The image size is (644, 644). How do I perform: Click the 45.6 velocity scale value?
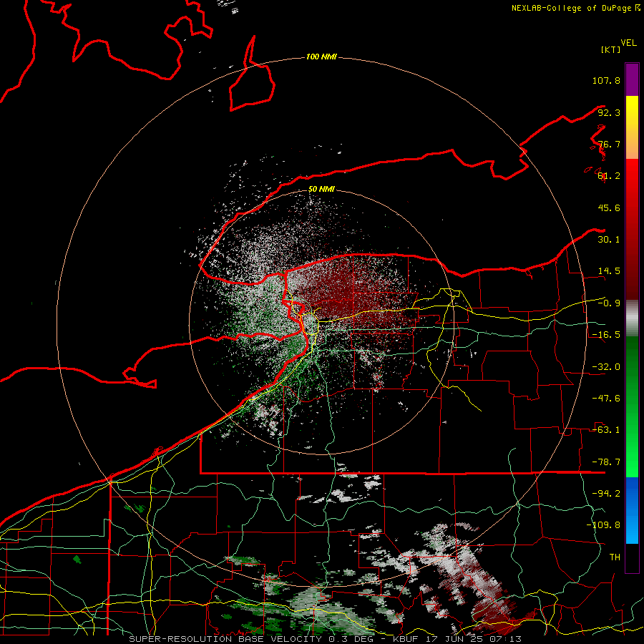[x=609, y=208]
